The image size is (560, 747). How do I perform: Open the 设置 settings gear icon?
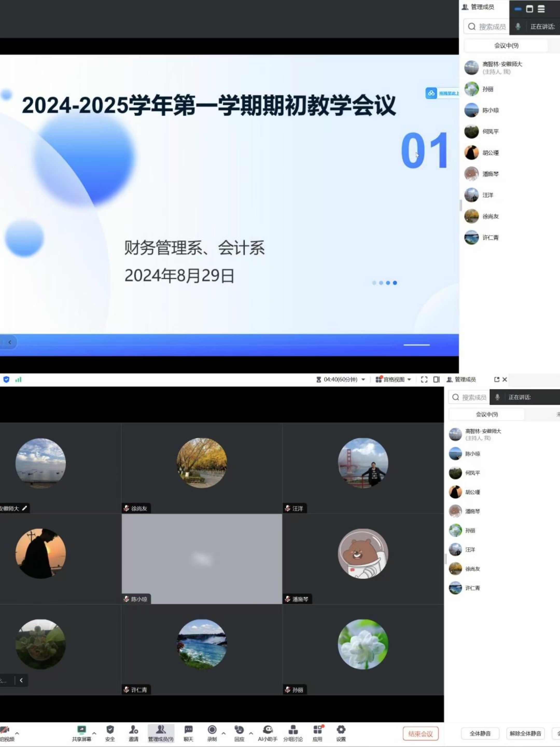[x=341, y=730]
